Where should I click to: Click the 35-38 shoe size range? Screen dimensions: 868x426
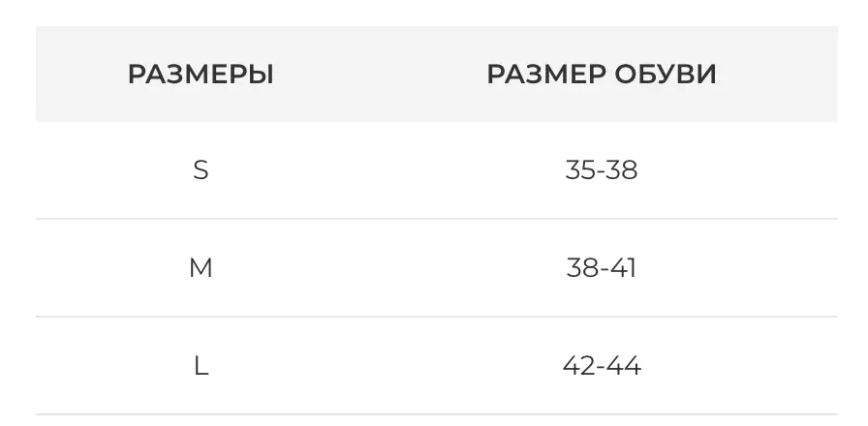pyautogui.click(x=602, y=170)
